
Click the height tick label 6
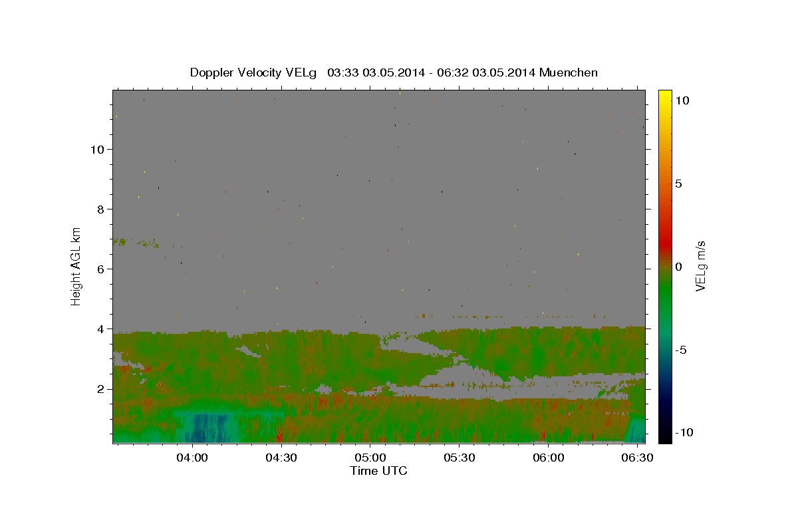tap(102, 269)
